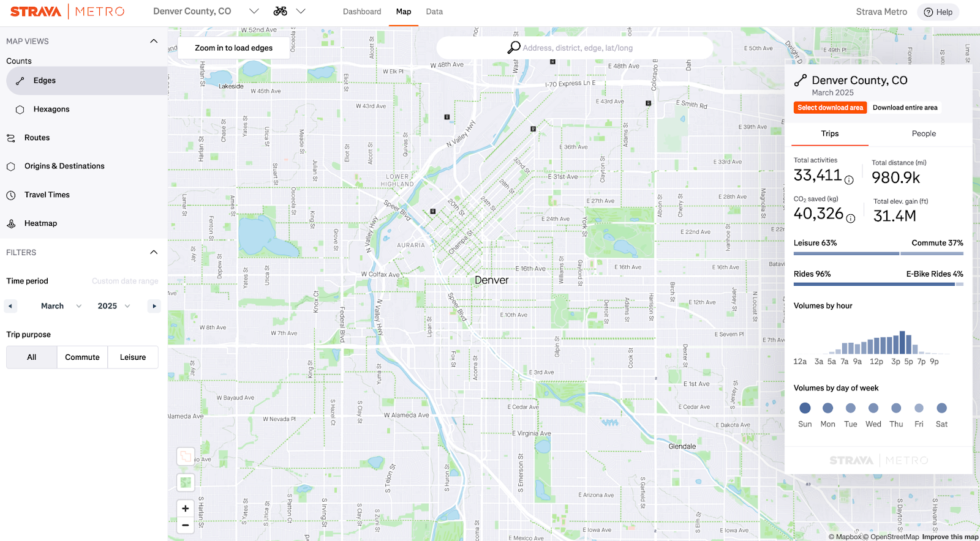980x541 pixels.
Task: Click the Edges line icon
Action: click(x=20, y=81)
